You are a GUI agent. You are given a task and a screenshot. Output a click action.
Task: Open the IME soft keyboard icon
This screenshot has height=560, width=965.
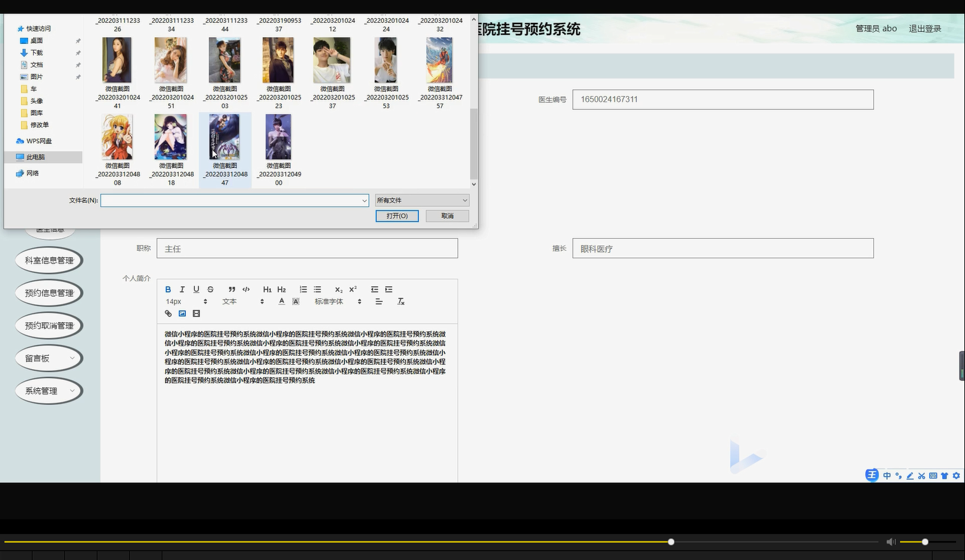point(933,475)
